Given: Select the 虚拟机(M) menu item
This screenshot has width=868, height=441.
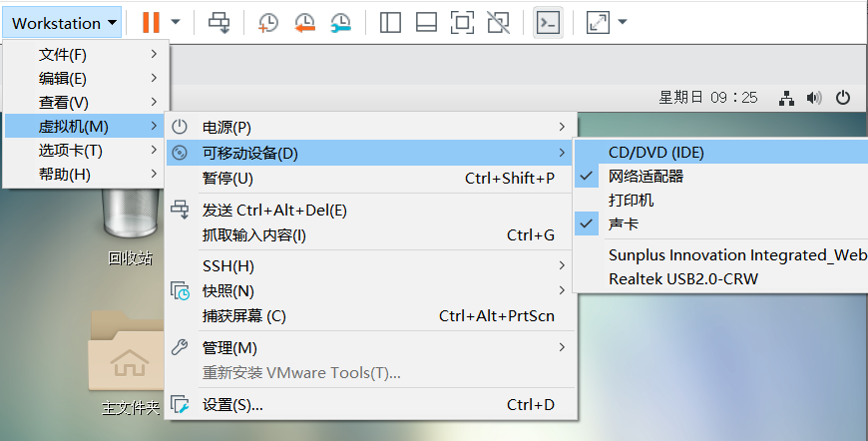Looking at the screenshot, I should click(86, 126).
